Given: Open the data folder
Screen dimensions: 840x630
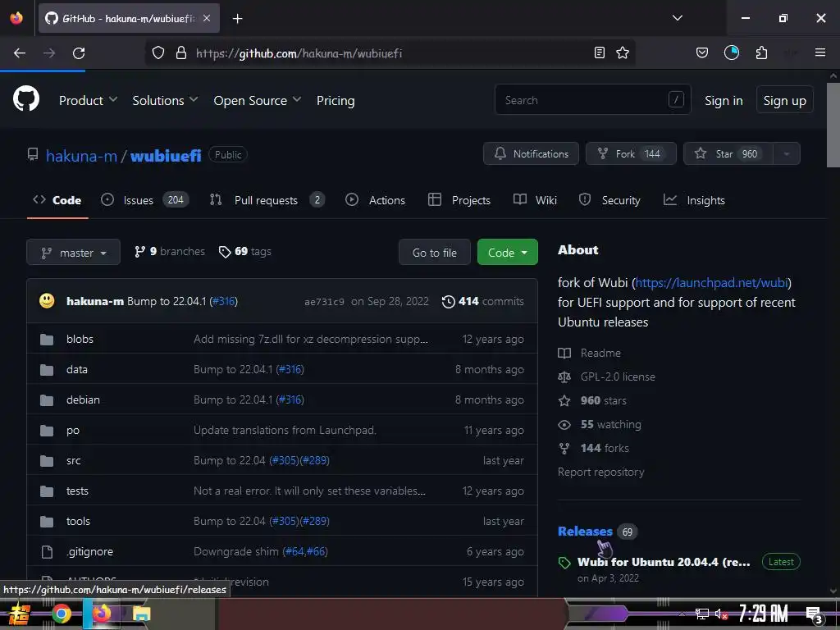Looking at the screenshot, I should tap(76, 370).
